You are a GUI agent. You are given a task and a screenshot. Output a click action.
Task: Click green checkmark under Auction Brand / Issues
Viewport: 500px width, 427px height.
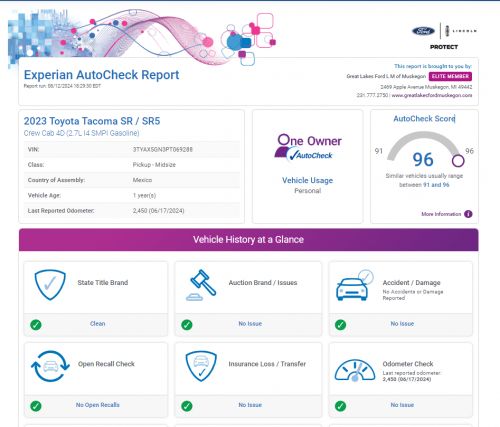point(187,324)
